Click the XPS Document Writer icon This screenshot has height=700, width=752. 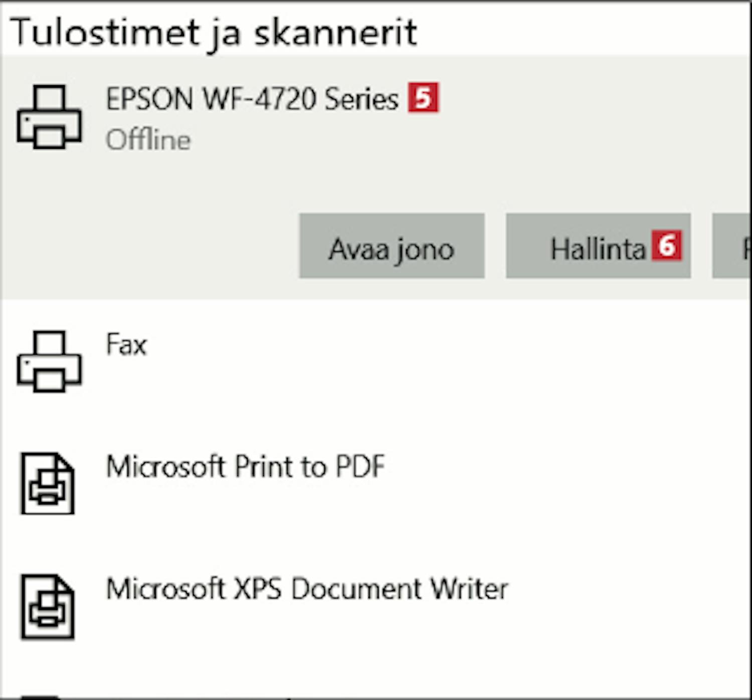click(x=48, y=606)
